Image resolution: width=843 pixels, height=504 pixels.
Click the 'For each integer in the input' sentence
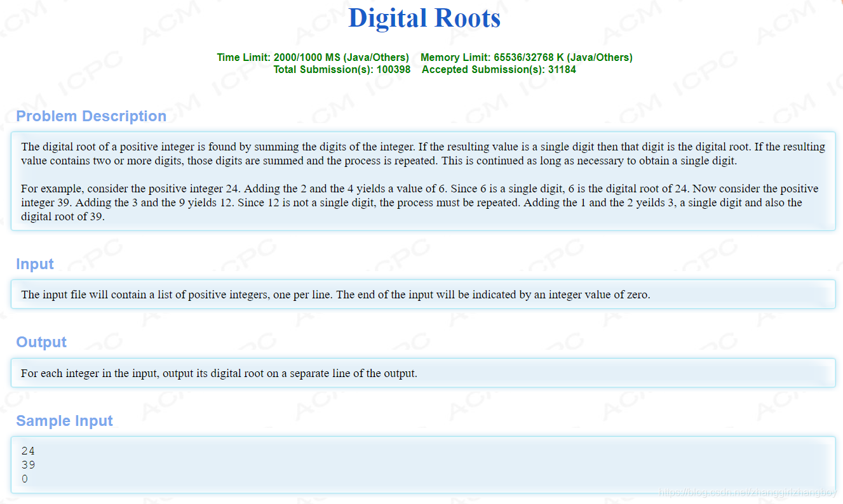219,373
